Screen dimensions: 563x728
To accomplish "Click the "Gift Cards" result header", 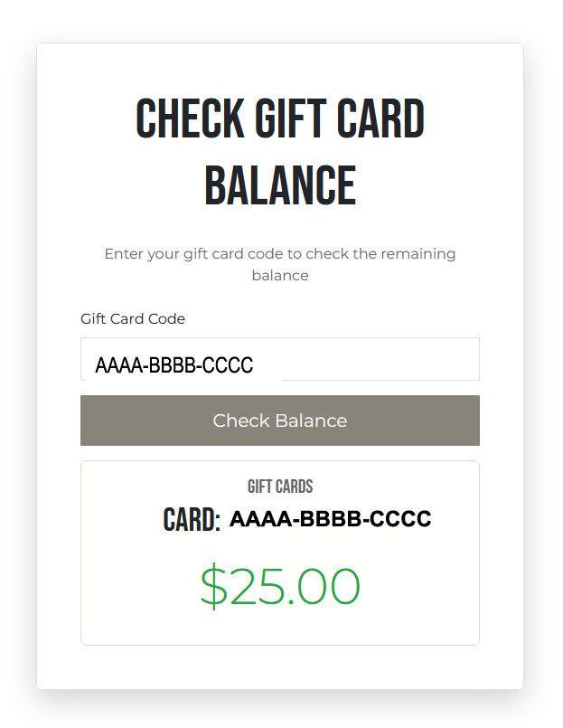I will tap(280, 487).
